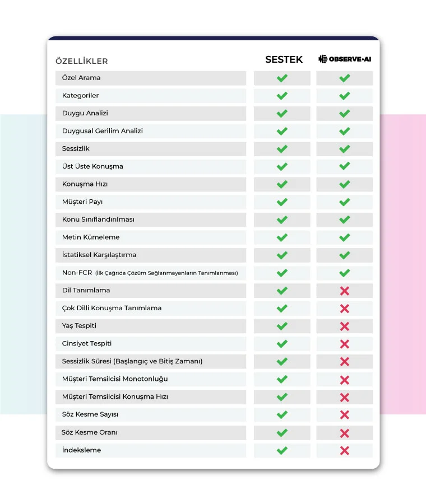Click the ÖZELLİKLER heading

pyautogui.click(x=82, y=61)
